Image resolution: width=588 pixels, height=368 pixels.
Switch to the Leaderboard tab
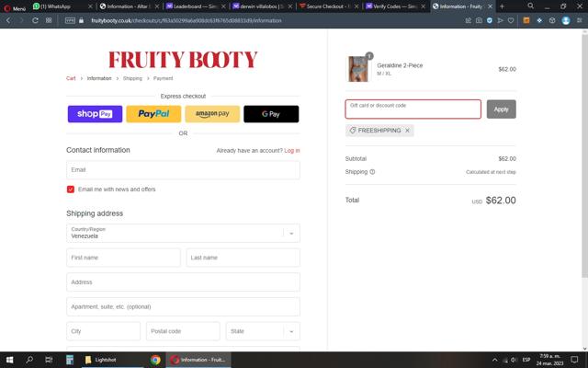[x=196, y=6]
